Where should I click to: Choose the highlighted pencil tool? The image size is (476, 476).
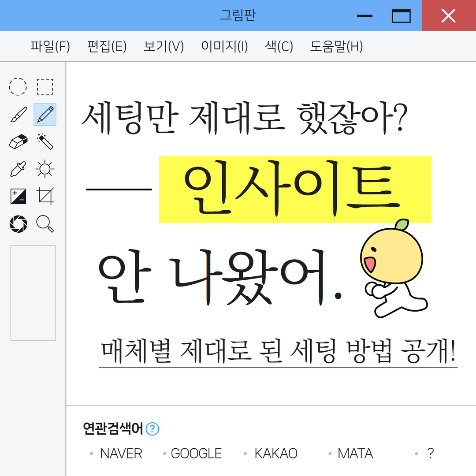(x=45, y=114)
